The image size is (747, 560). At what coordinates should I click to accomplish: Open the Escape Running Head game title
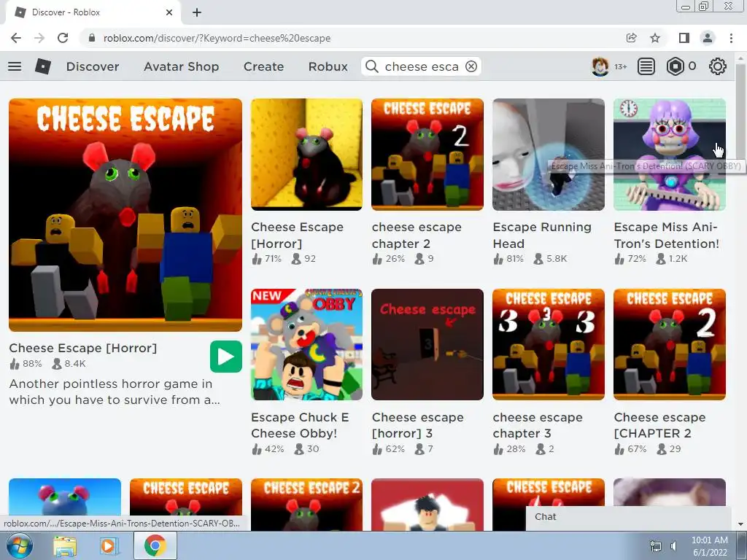click(542, 236)
